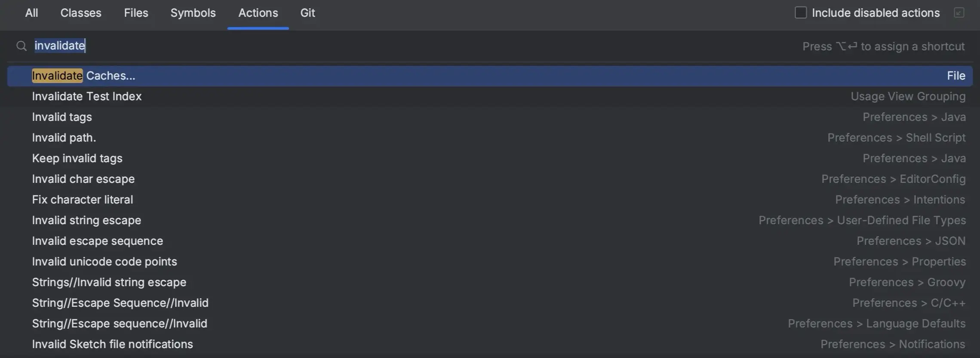Open Invalid Sketch file notifications setting
The image size is (980, 358).
point(112,344)
